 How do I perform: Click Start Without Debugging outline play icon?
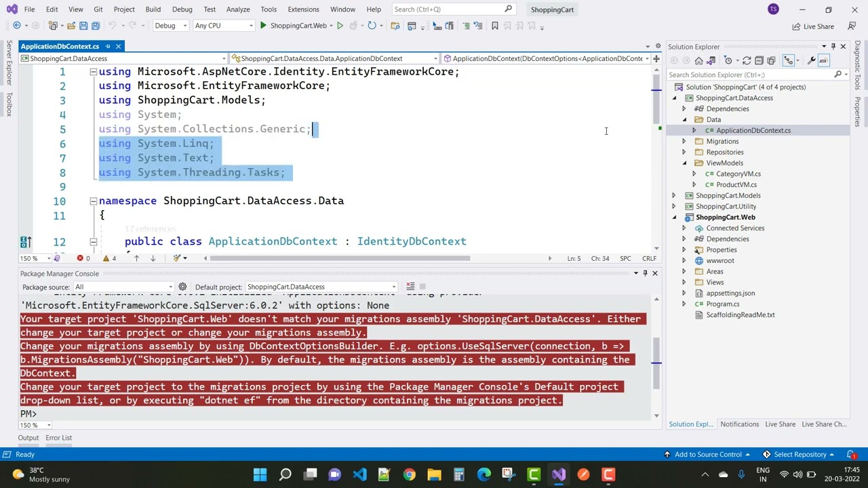point(340,26)
